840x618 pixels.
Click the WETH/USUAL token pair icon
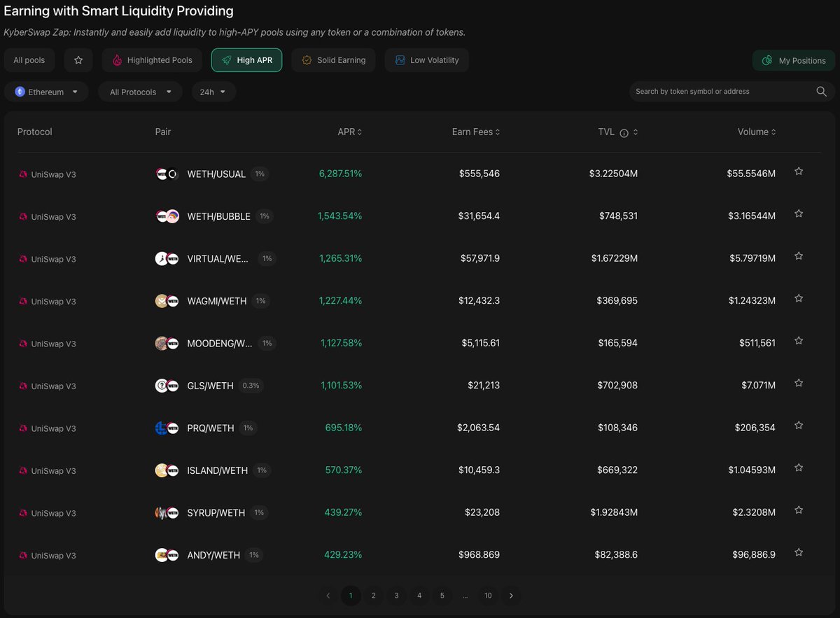[167, 174]
